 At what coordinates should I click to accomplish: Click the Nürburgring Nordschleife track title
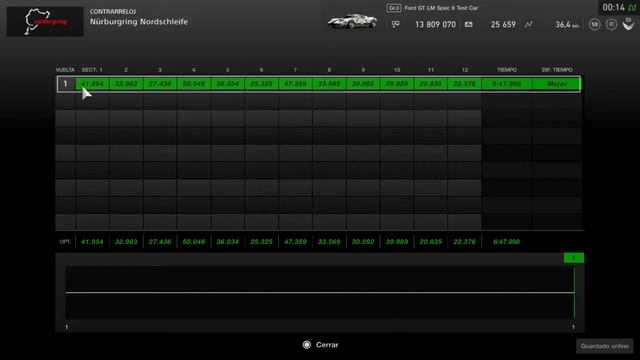click(x=139, y=22)
